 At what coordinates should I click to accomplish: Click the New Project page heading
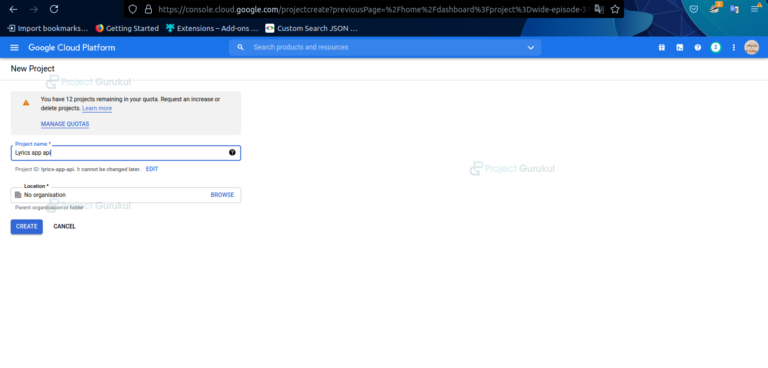[33, 69]
